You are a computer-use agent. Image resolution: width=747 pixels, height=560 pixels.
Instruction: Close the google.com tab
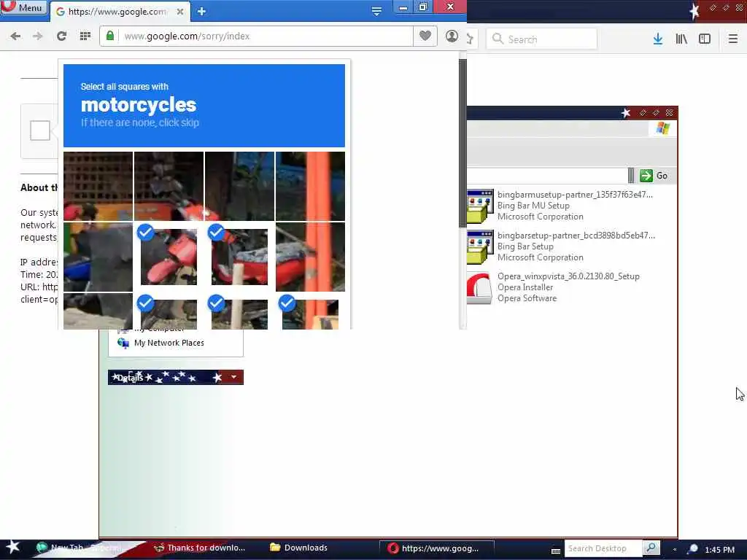tap(180, 12)
